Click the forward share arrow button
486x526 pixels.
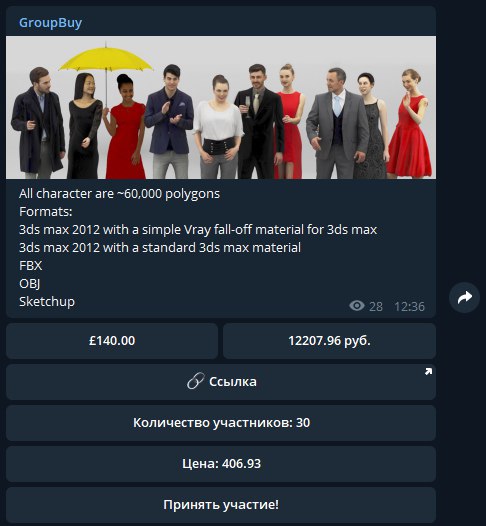point(464,298)
